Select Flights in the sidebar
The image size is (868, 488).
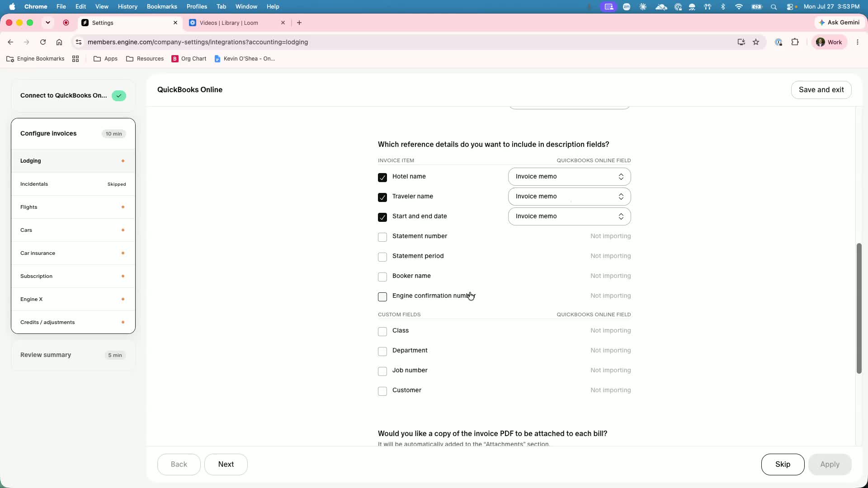click(x=73, y=207)
